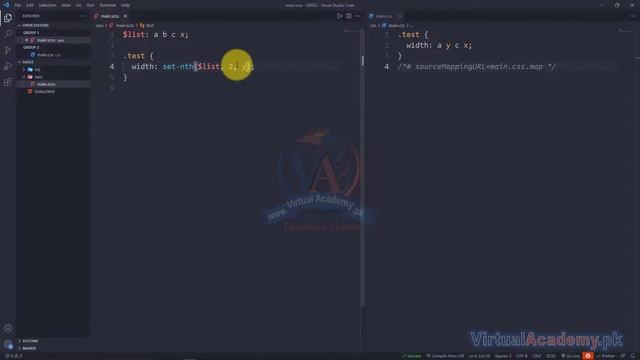The image size is (640, 360).
Task: Click 'width: a y c x;' in right editor
Action: 439,45
